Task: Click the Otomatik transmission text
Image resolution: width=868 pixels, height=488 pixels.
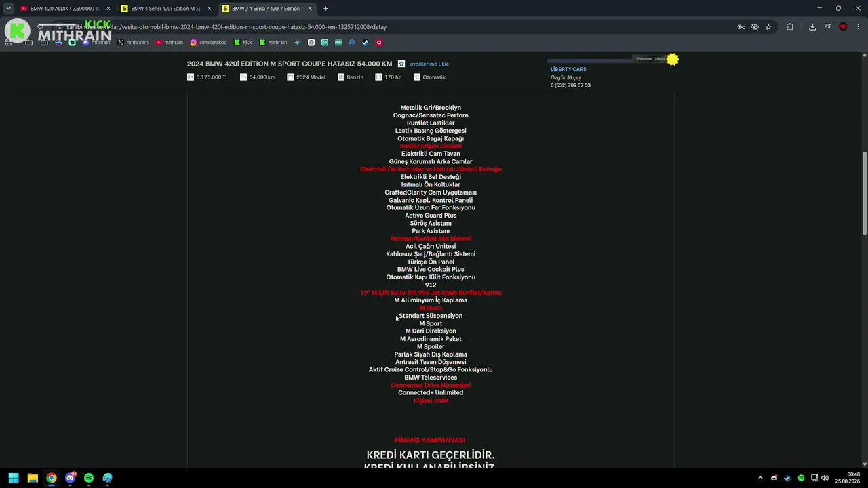Action: [x=434, y=77]
